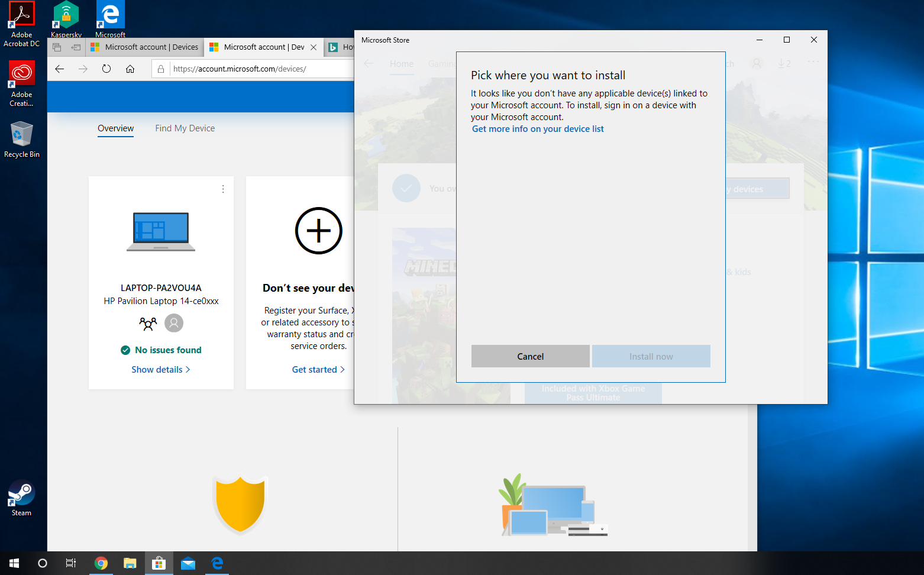Click Edge browser icon on taskbar
The image size is (924, 575).
(217, 563)
